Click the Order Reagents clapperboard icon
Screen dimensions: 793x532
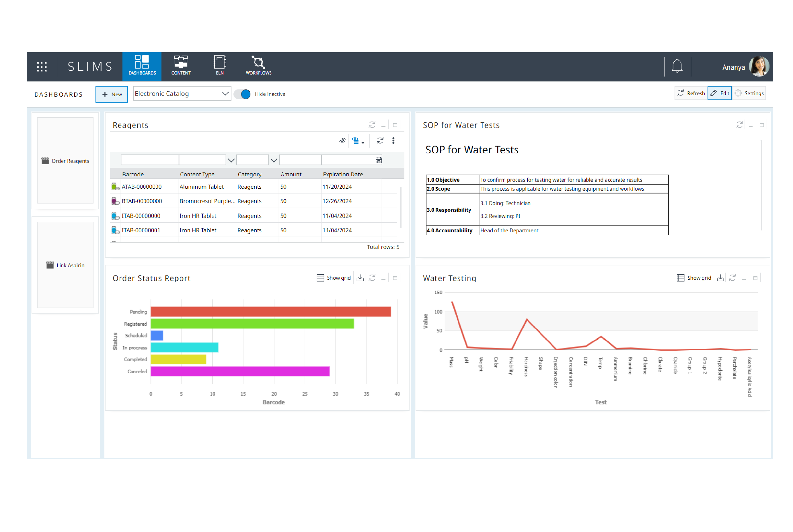coord(45,161)
